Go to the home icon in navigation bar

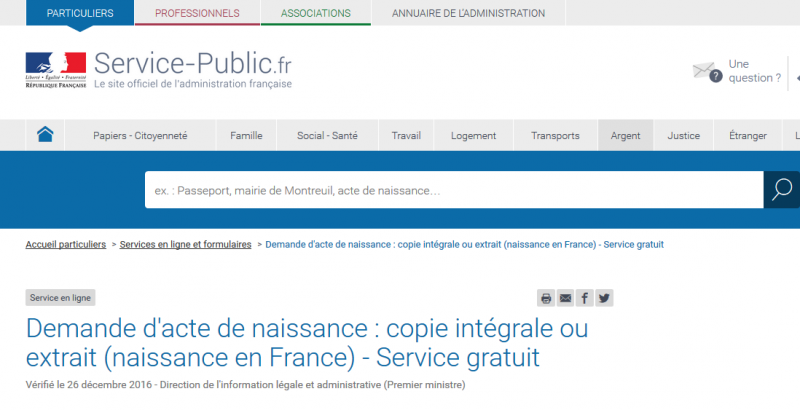tap(45, 135)
